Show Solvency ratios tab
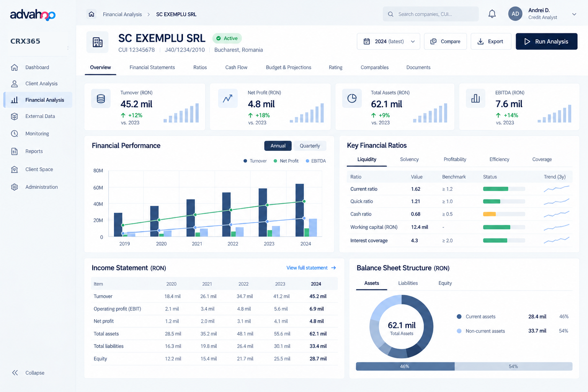 (x=409, y=159)
